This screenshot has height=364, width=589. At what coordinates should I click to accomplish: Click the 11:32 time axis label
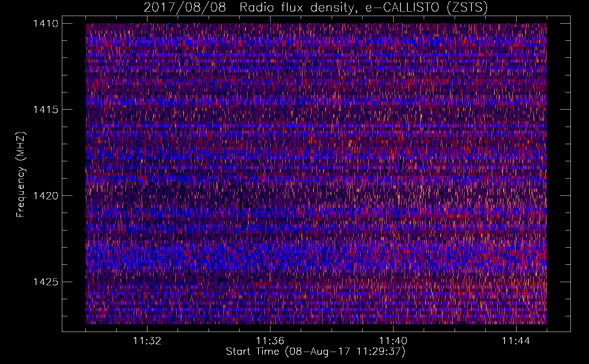point(147,341)
